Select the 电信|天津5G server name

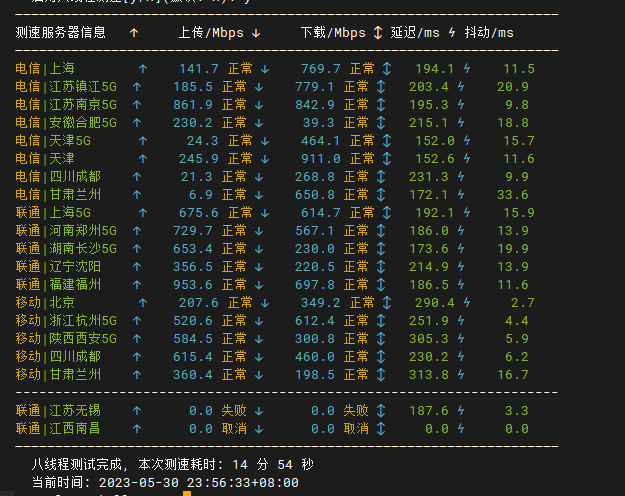[53, 140]
